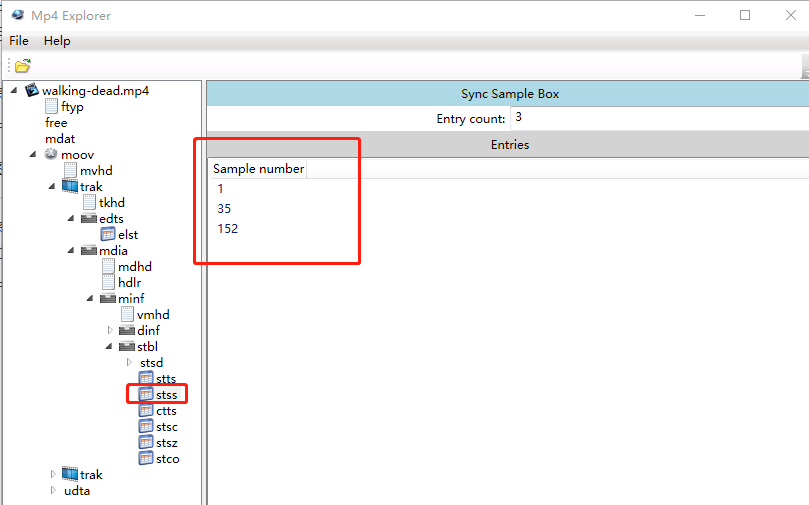Select the mvhd tree item
Screen dimensions: 809x505
pyautogui.click(x=97, y=171)
